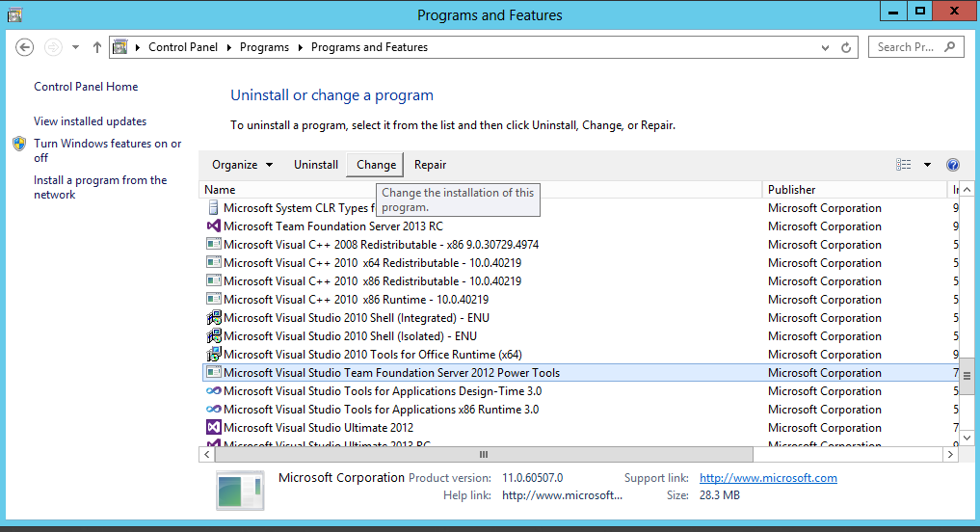Click the Size value 28.3 MB
The image size is (980, 532).
(x=720, y=495)
